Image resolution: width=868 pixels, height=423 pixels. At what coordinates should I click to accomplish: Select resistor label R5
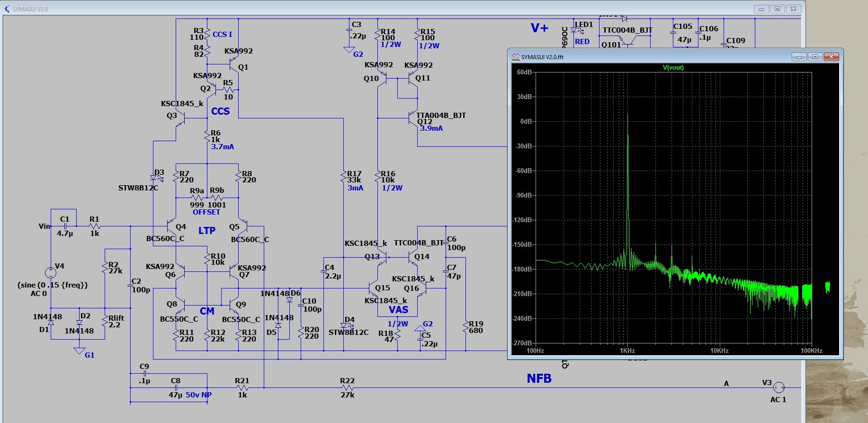point(228,83)
